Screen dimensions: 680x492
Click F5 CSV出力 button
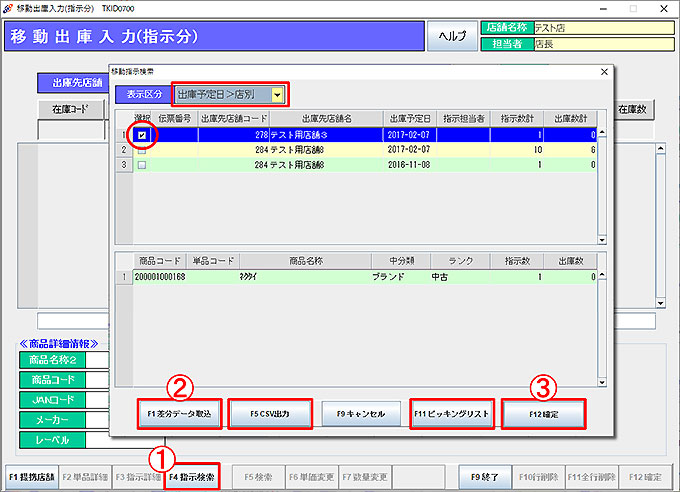270,414
